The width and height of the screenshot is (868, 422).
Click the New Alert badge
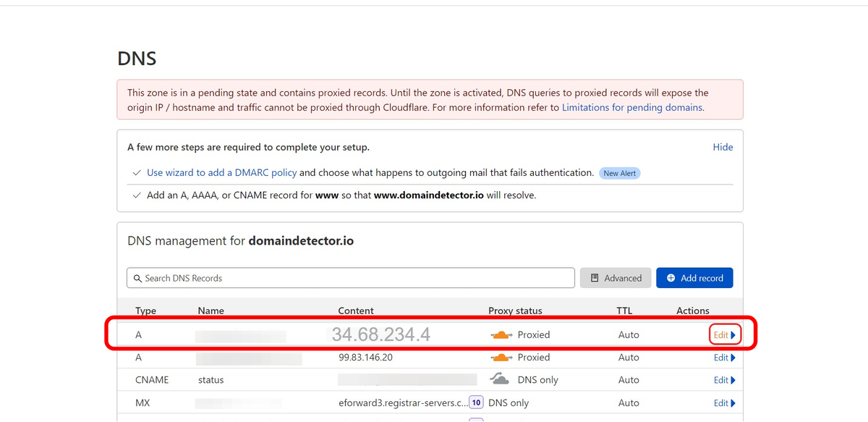[620, 174]
